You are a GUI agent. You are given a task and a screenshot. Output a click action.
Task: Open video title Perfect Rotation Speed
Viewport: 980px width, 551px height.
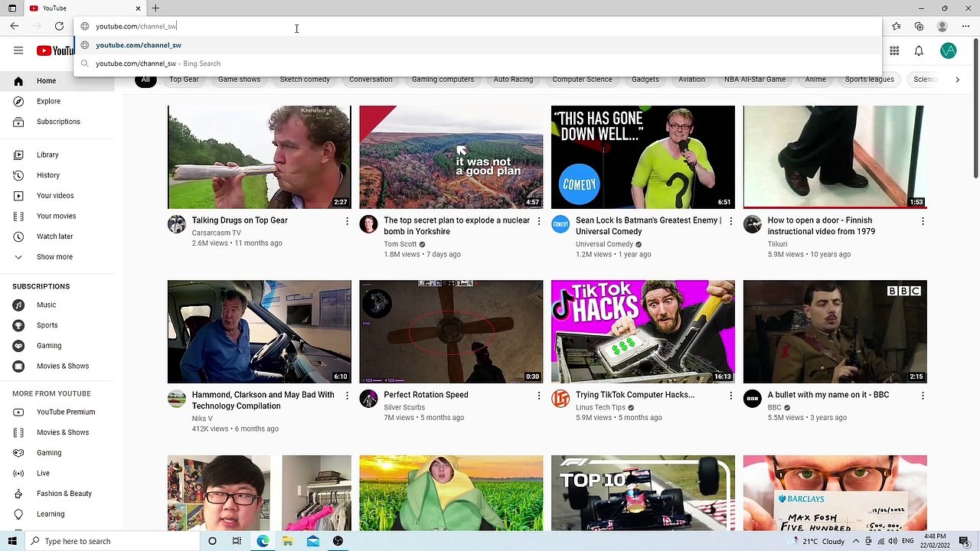pos(426,395)
